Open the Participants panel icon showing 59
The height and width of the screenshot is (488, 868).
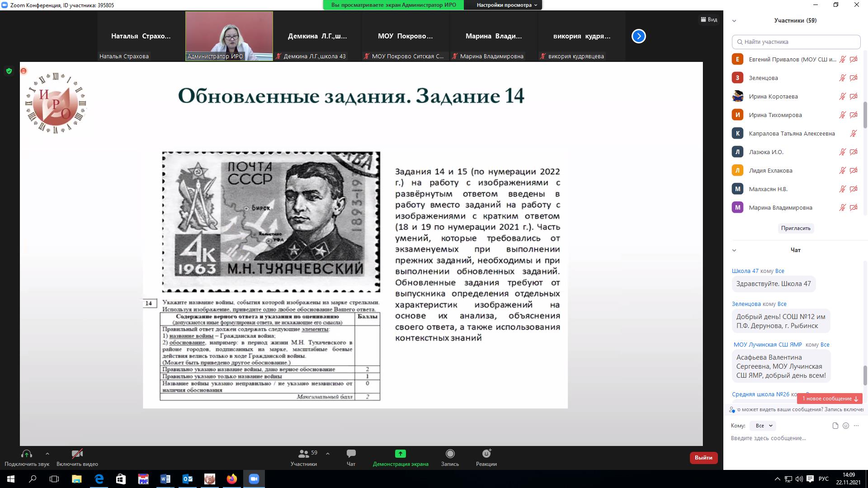pos(304,454)
